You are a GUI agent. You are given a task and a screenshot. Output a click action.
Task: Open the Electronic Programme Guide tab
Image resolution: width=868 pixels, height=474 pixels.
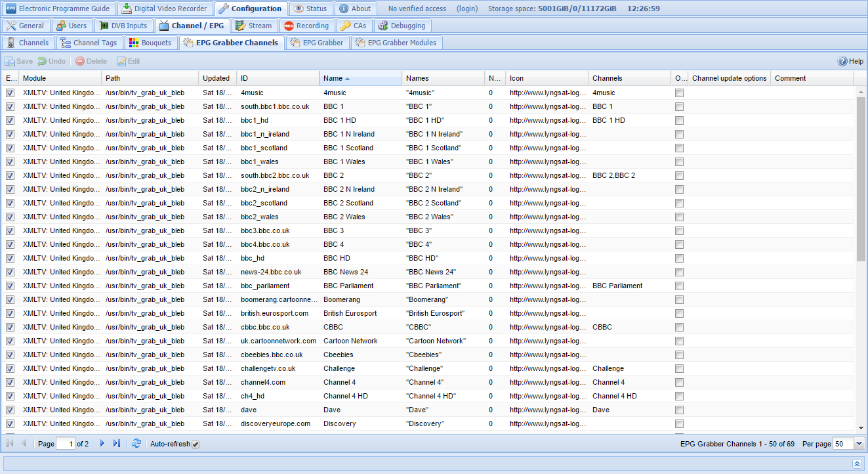[x=59, y=9]
